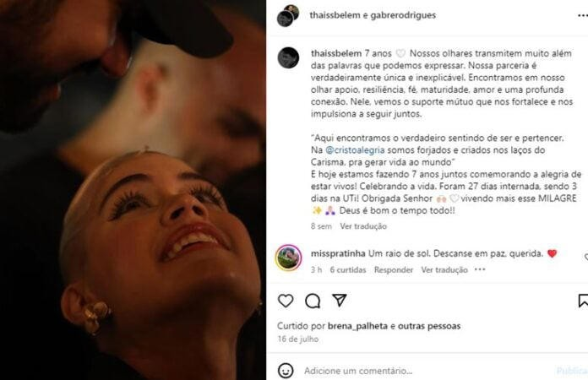
Task: Like the post with the heart icon
Action: [286, 301]
